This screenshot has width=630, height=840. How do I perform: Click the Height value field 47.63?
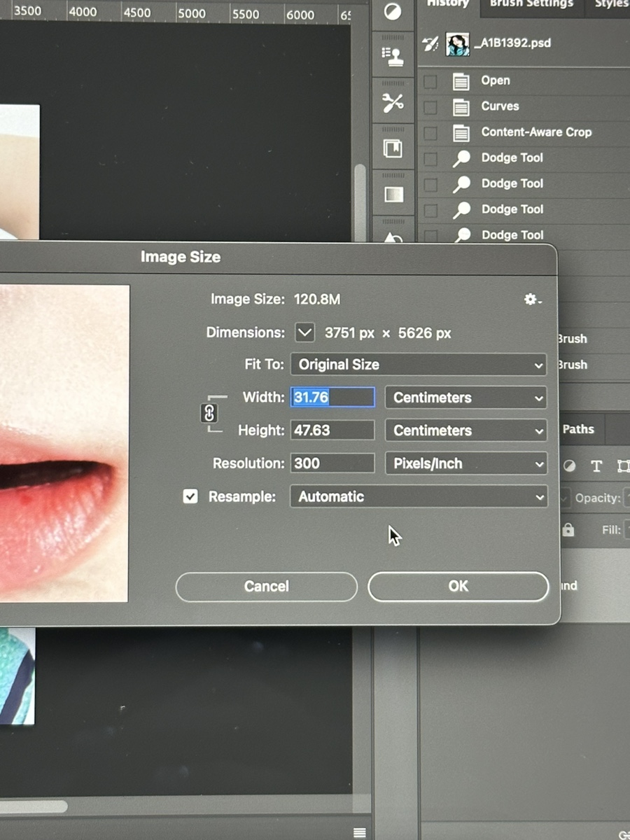pos(332,430)
